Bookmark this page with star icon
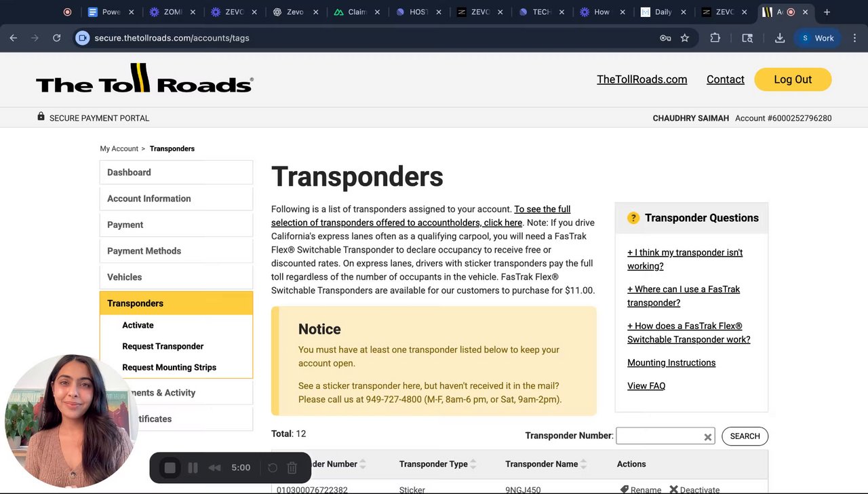Screen dimensions: 868x494 [685, 38]
